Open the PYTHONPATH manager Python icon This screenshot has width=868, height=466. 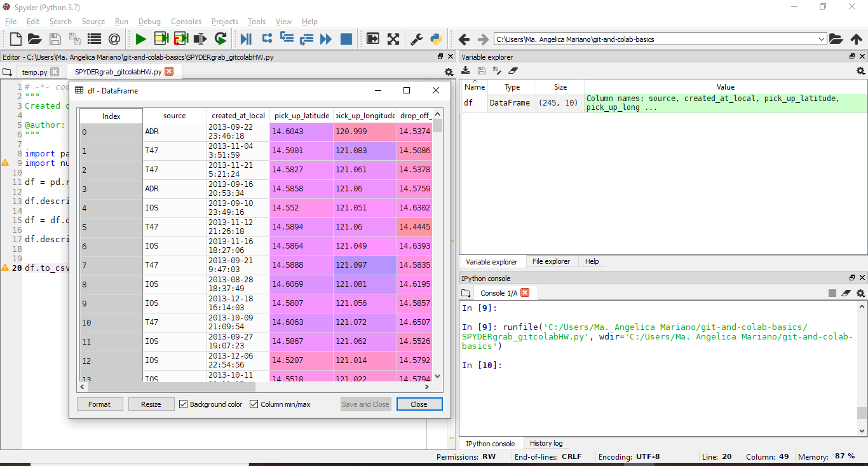pos(436,39)
